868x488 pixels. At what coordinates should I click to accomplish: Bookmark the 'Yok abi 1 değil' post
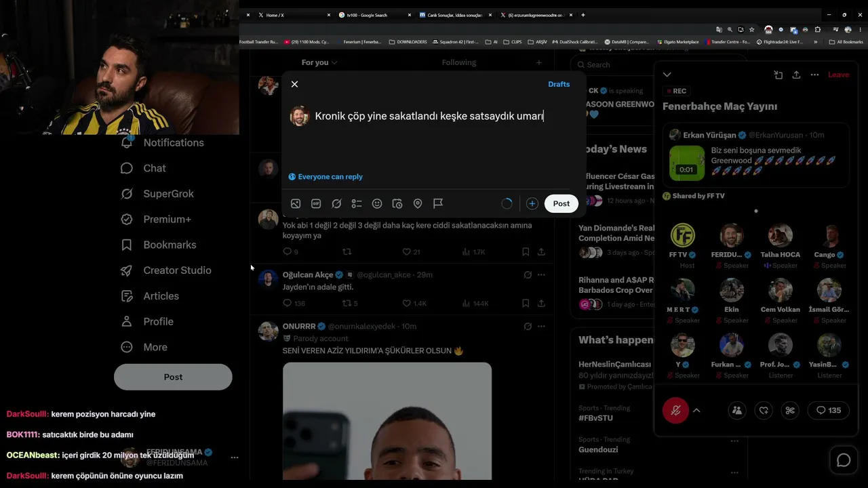(526, 251)
